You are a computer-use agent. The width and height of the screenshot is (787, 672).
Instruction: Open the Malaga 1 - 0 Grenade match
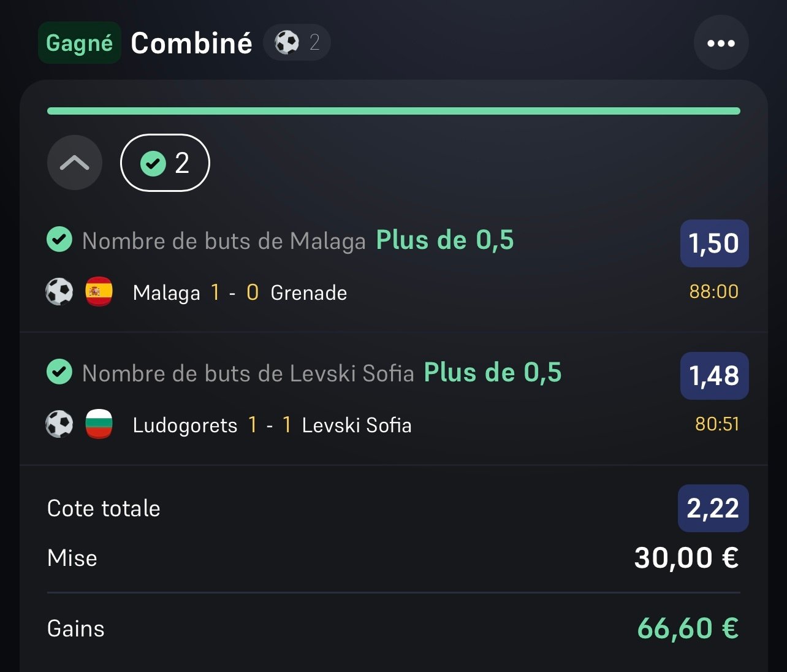(x=240, y=293)
